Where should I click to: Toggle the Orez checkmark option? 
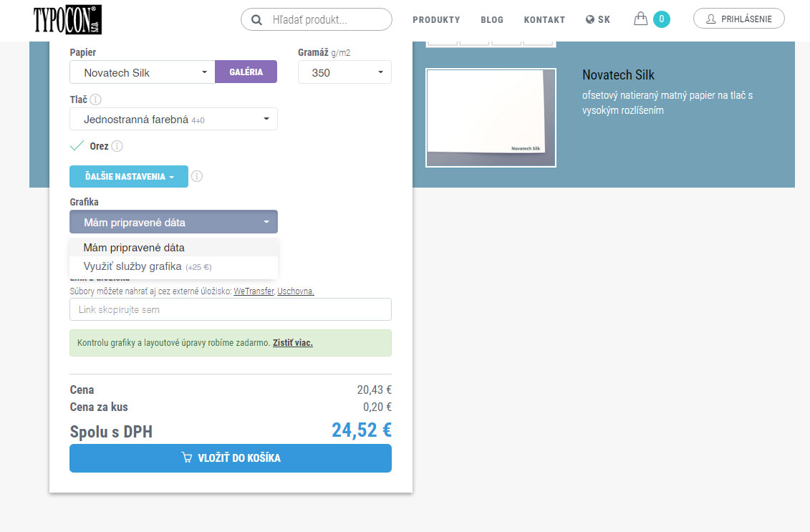pyautogui.click(x=77, y=146)
